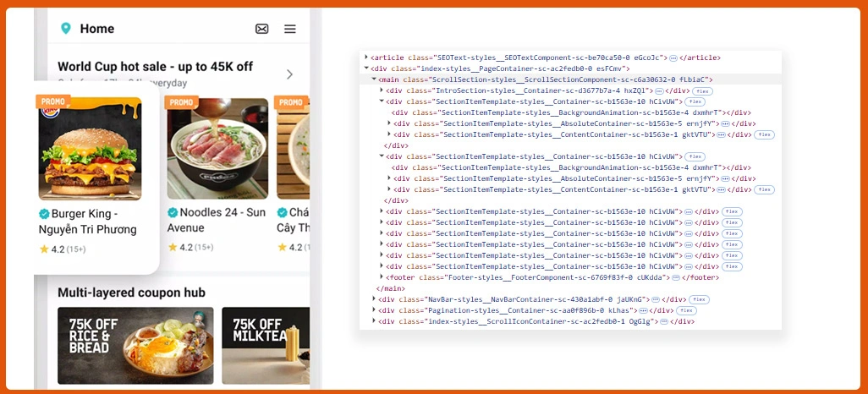Viewport: 868px width, 394px height.
Task: Click flex badge on IntroSection div
Action: point(702,90)
